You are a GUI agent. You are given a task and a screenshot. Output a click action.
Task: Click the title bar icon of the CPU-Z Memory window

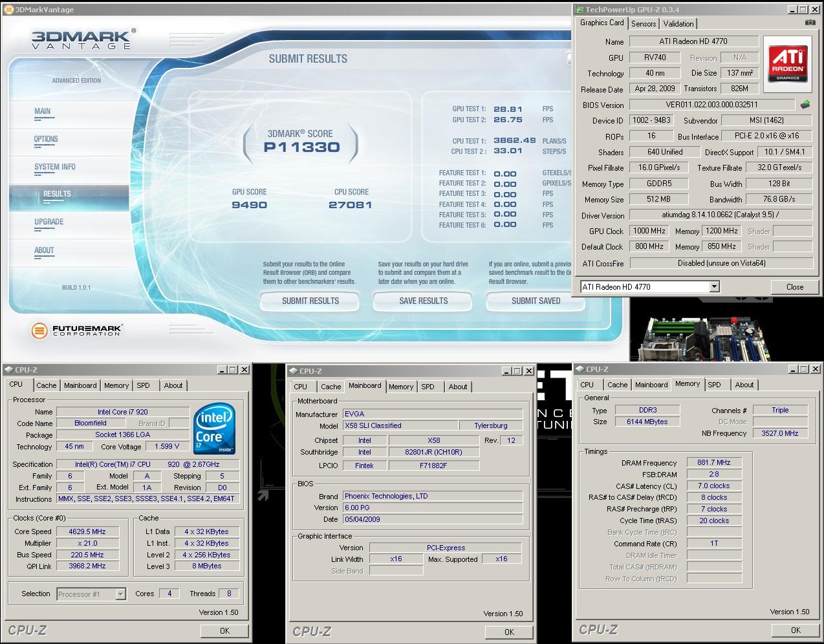pos(580,369)
